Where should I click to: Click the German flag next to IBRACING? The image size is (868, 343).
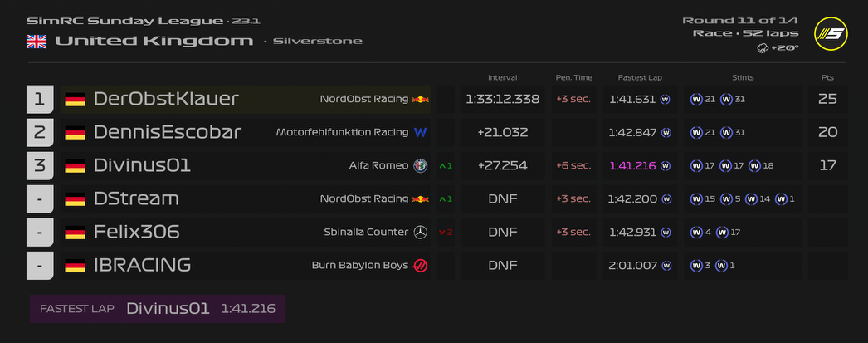[x=76, y=266]
